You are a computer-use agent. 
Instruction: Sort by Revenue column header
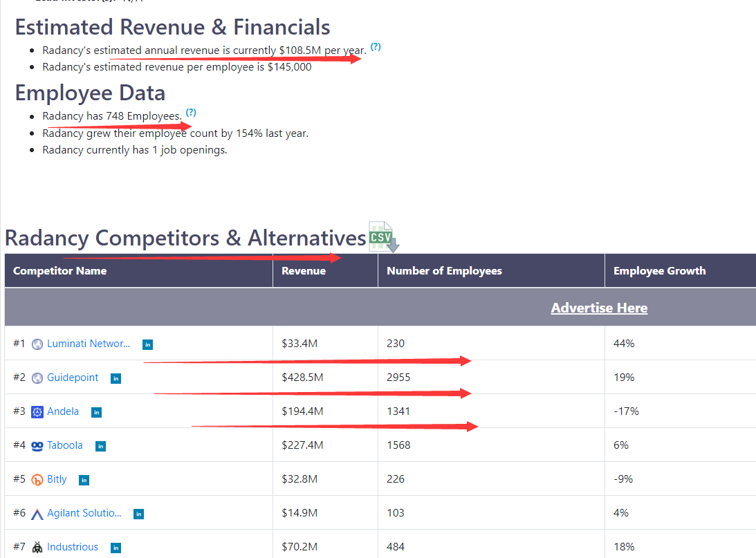pos(326,271)
